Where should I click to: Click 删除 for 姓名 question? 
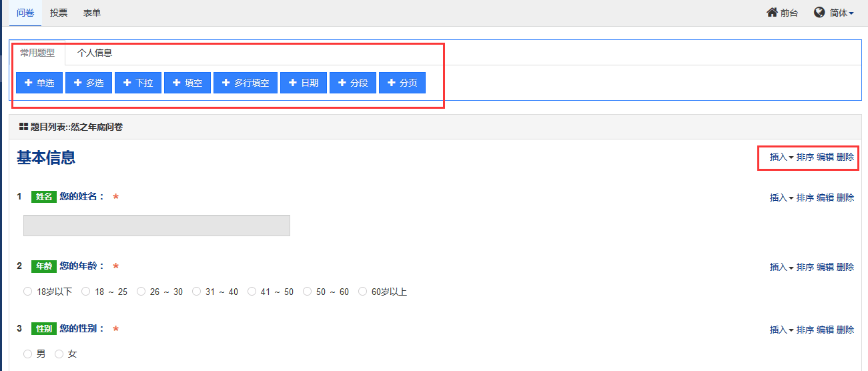click(x=845, y=198)
